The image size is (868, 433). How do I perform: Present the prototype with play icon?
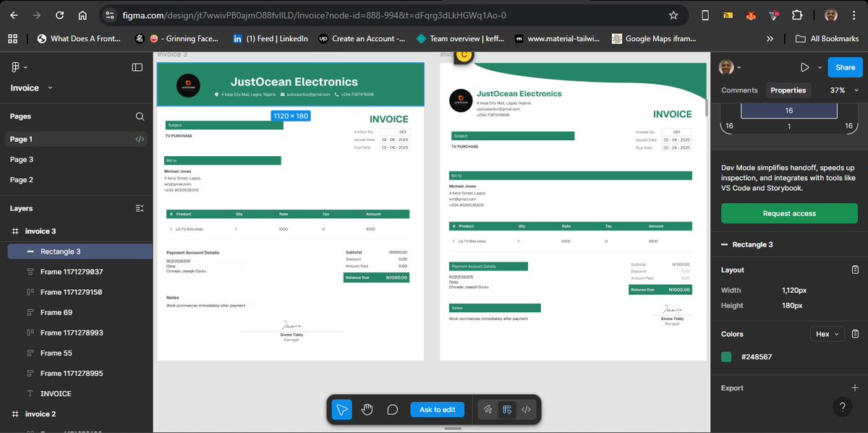click(804, 67)
